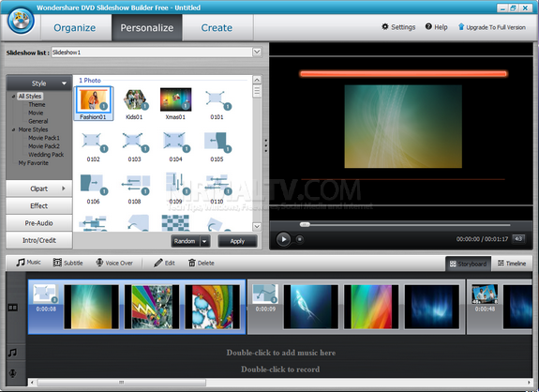
Task: Select the rainbow clouds storyboard photo
Action: 213,307
